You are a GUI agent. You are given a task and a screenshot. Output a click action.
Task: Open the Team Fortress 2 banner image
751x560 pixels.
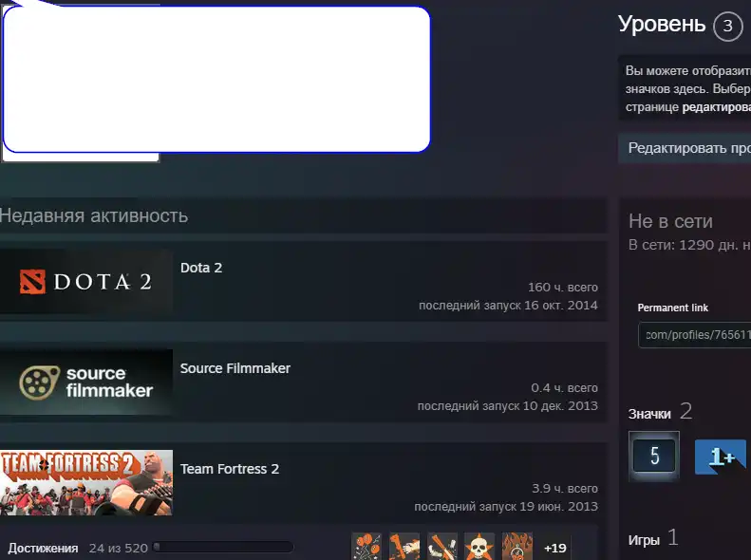tap(86, 482)
